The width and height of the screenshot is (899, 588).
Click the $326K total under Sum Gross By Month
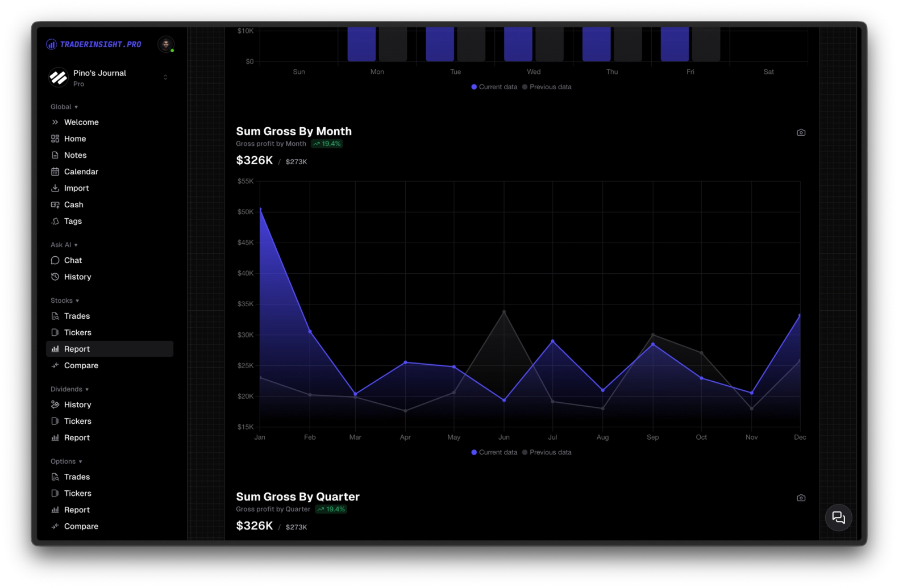(x=255, y=160)
